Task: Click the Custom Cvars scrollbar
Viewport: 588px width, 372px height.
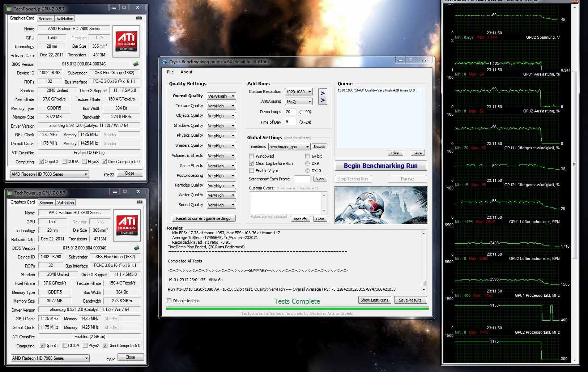Action: (324, 203)
